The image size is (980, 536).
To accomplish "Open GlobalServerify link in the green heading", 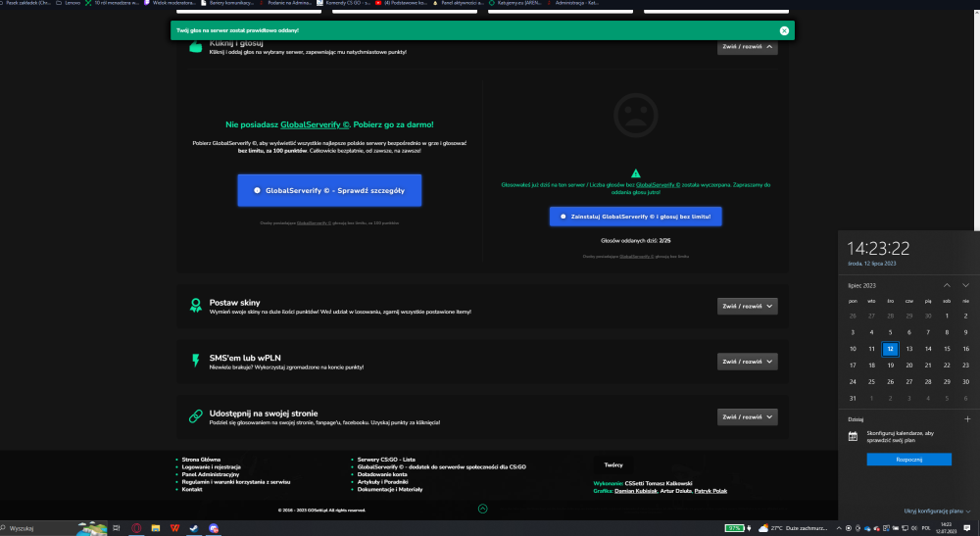I will point(315,125).
